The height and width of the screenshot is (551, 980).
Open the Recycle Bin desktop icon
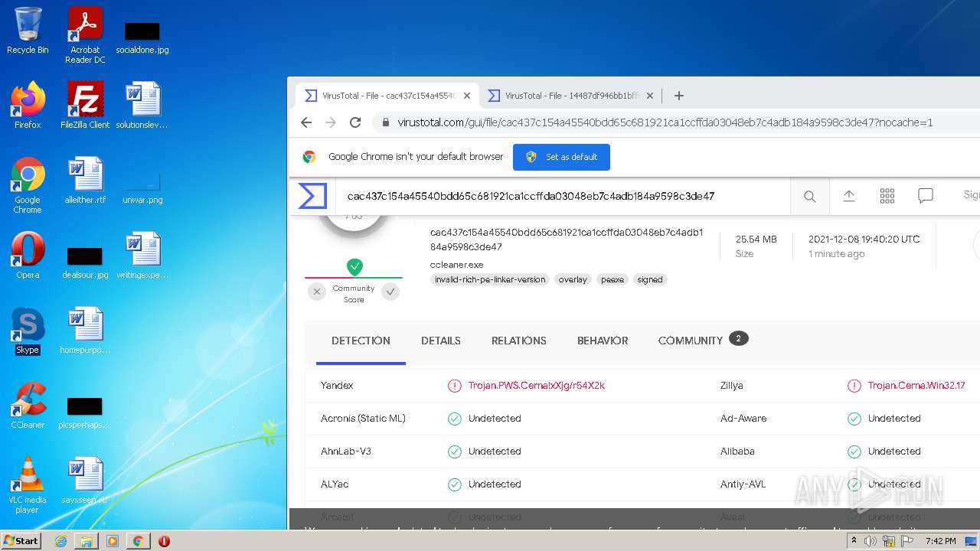tap(28, 31)
